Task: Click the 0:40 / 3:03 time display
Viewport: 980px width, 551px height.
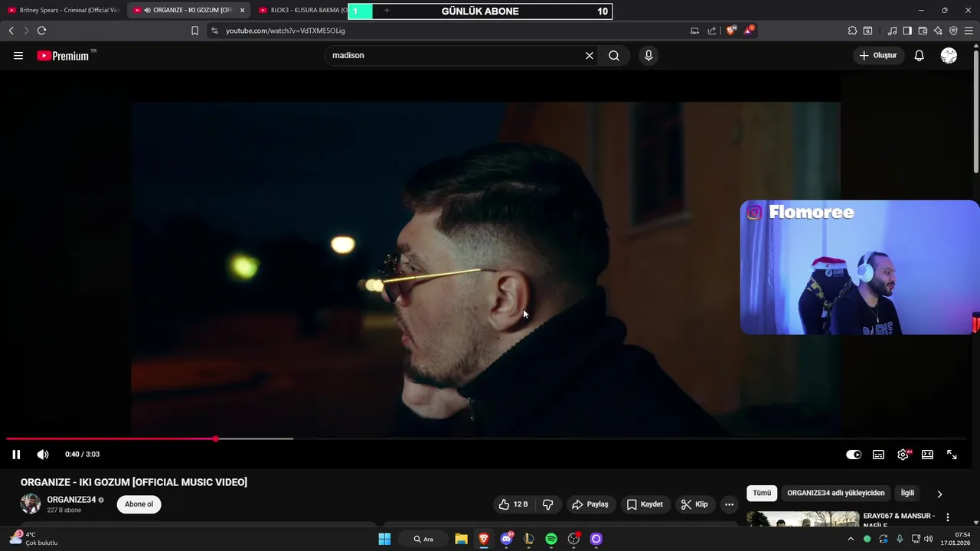Action: (82, 455)
